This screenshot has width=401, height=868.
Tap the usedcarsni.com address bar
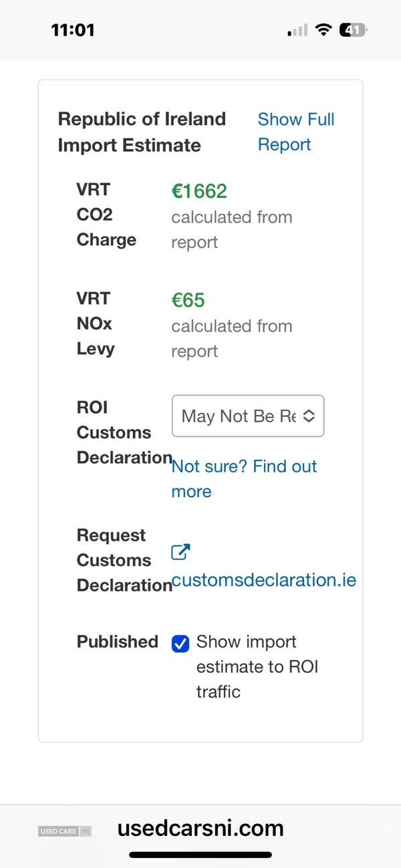[x=200, y=829]
